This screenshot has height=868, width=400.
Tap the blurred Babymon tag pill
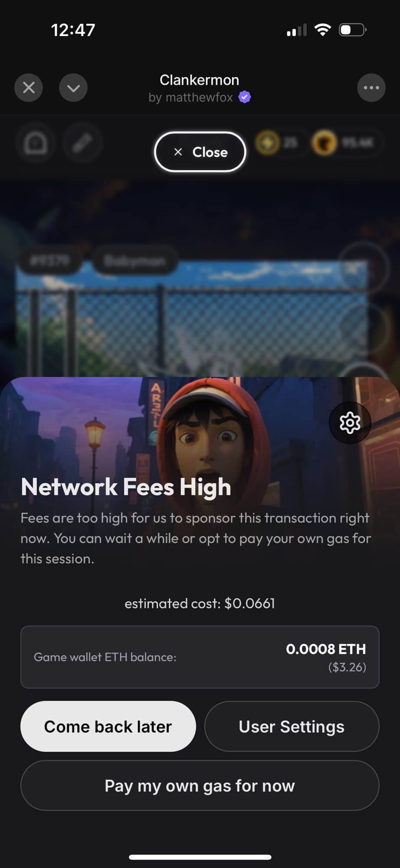tap(135, 261)
